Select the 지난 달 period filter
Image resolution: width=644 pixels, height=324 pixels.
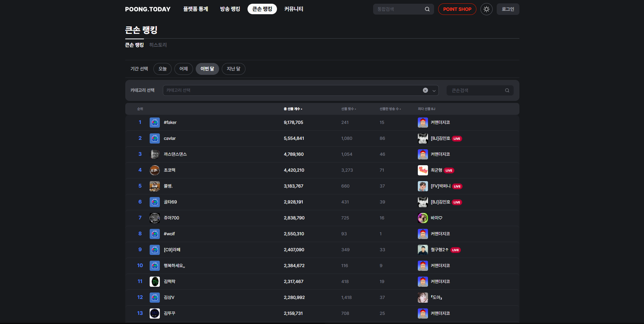[233, 69]
